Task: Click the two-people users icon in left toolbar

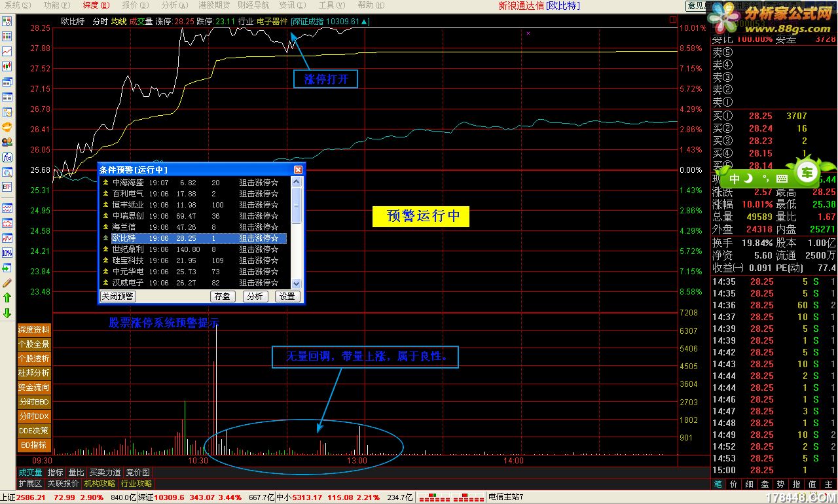Action: (x=7, y=142)
